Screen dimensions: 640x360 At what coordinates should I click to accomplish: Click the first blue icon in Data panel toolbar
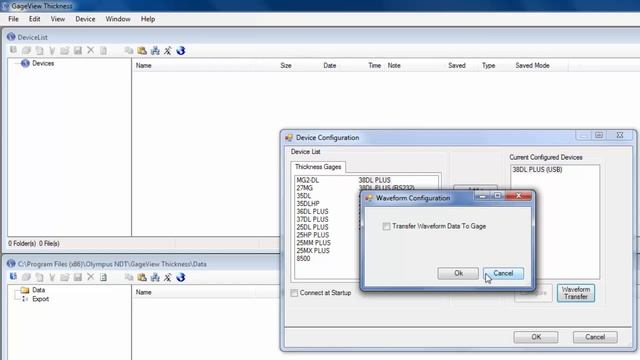click(x=13, y=277)
